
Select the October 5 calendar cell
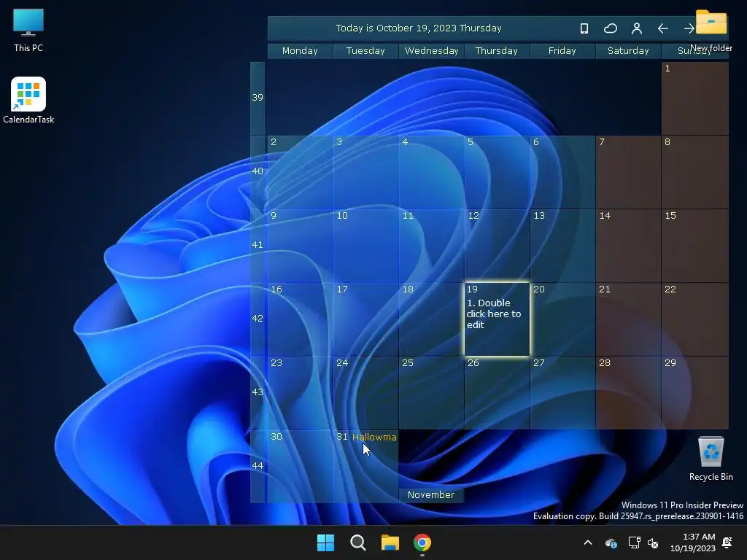tap(497, 172)
